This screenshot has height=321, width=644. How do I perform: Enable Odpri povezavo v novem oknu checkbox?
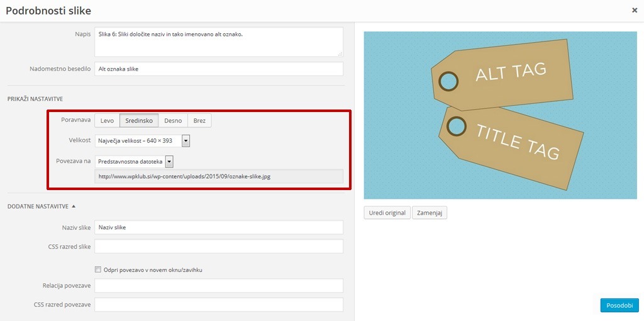pyautogui.click(x=97, y=269)
